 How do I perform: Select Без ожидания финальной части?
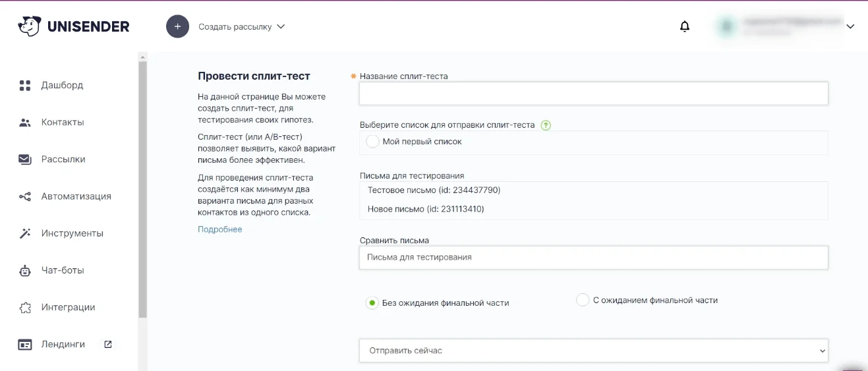click(x=372, y=303)
